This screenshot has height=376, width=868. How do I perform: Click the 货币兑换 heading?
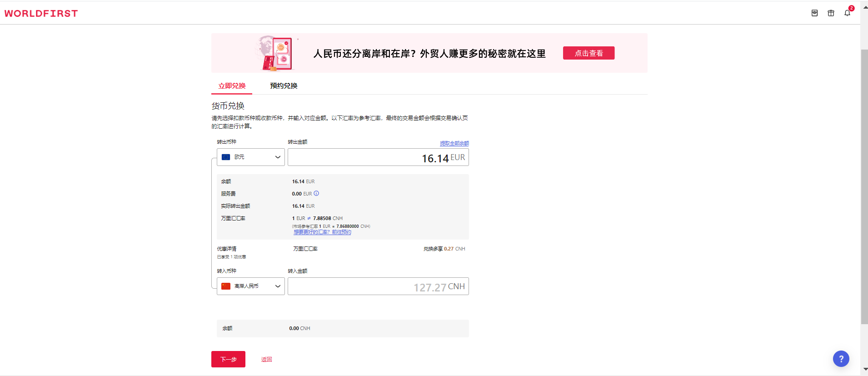pos(228,106)
